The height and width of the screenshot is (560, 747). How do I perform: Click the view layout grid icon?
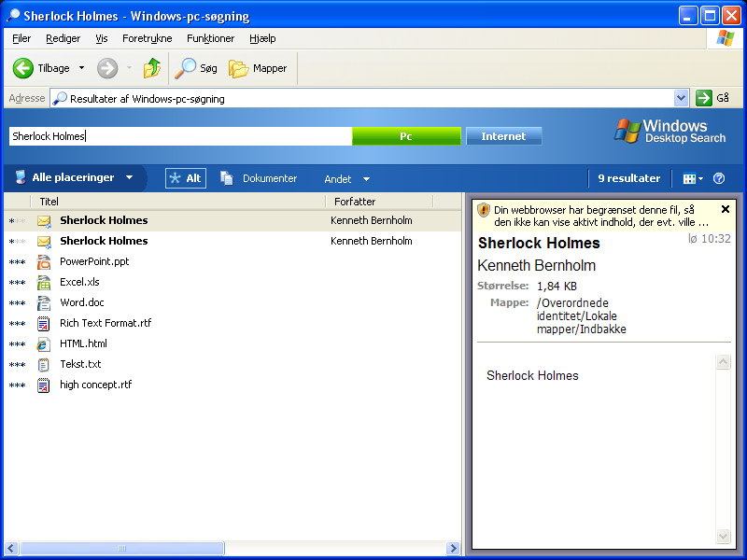tap(689, 178)
